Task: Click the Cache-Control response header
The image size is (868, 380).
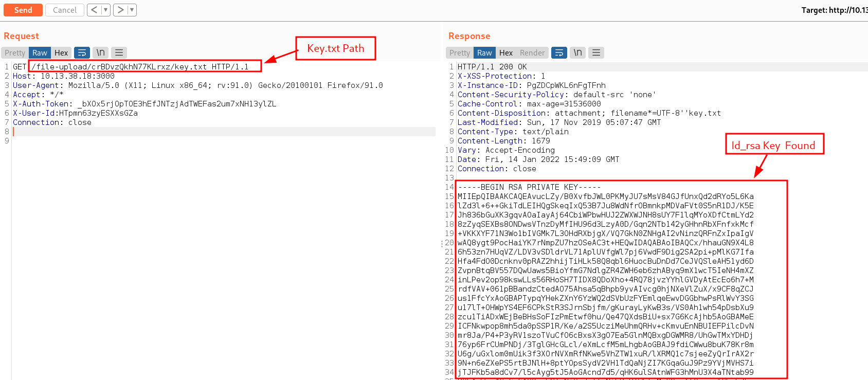Action: [x=529, y=104]
